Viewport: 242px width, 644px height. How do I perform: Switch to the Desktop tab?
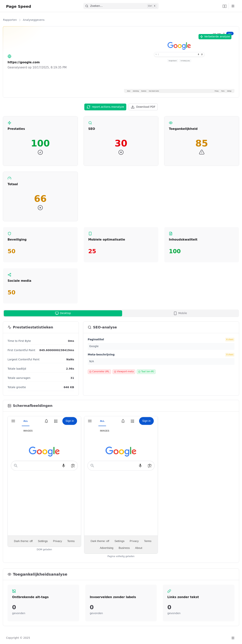click(63, 313)
